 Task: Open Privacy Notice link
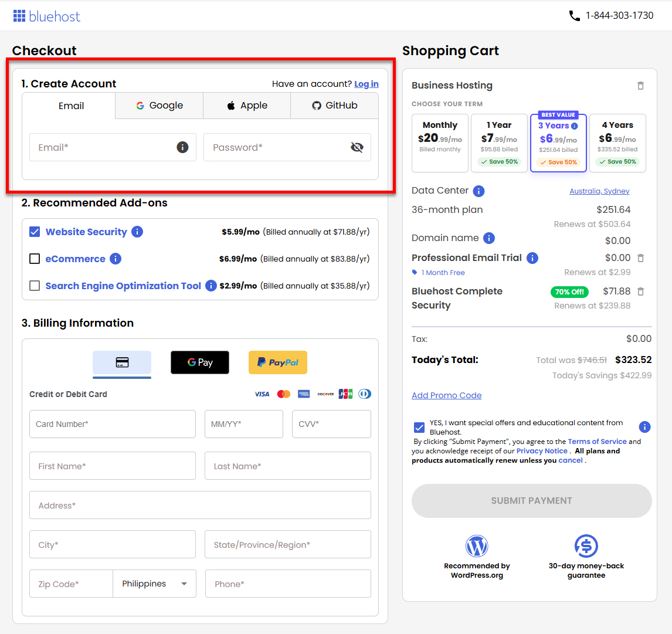[542, 451]
